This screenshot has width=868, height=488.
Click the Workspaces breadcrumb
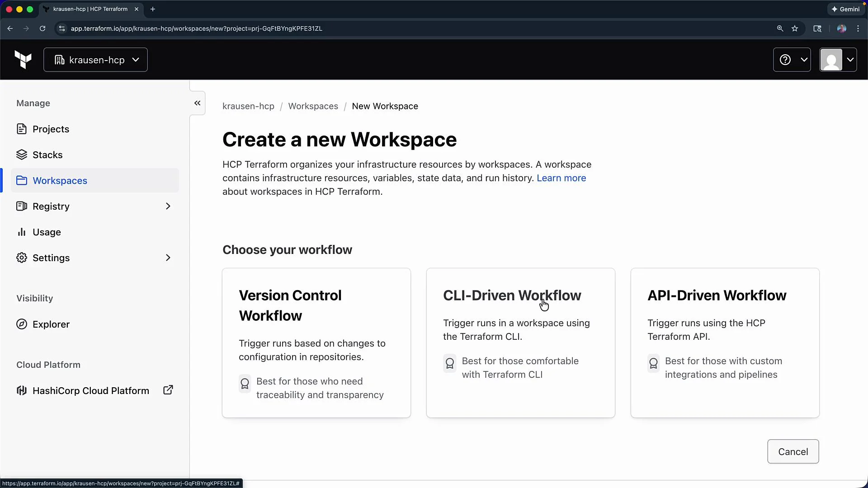click(313, 106)
